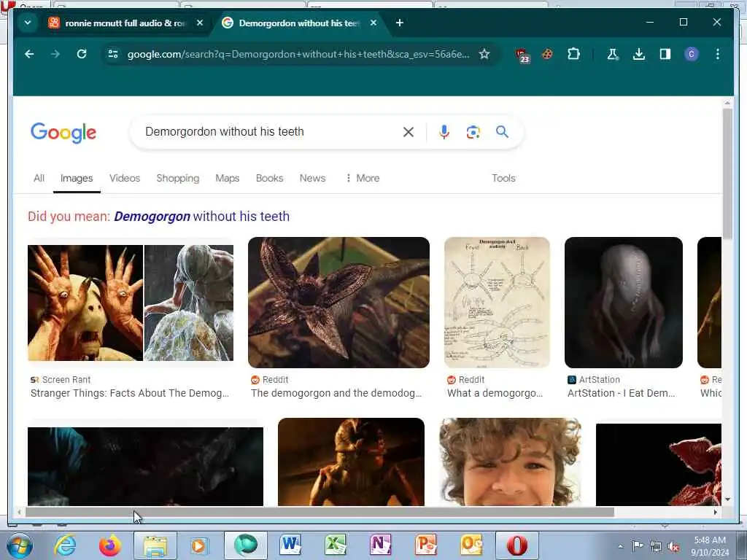The height and width of the screenshot is (560, 747).
Task: Start voice search with microphone
Action: click(x=444, y=132)
